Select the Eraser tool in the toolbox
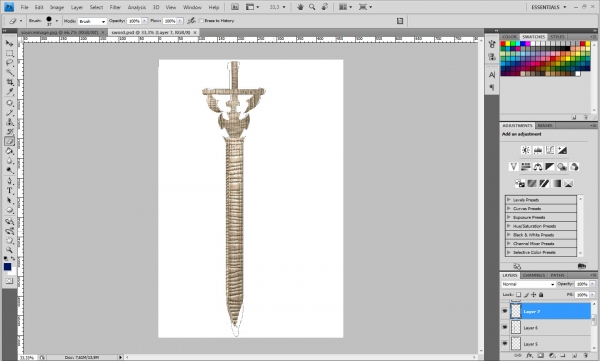 pyautogui.click(x=10, y=142)
